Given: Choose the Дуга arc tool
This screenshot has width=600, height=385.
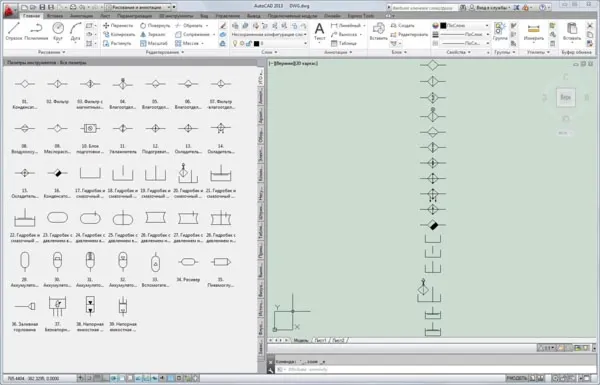Looking at the screenshot, I should (75, 31).
